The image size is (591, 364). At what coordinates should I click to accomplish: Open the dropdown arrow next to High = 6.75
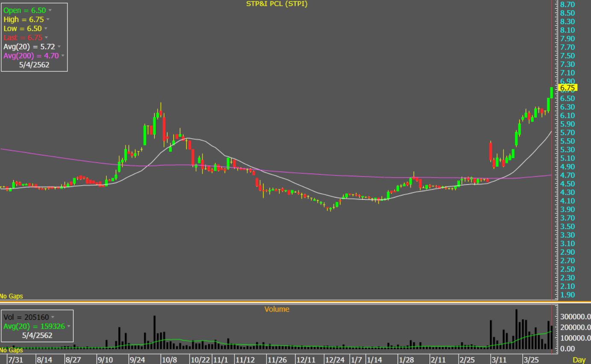pos(48,19)
